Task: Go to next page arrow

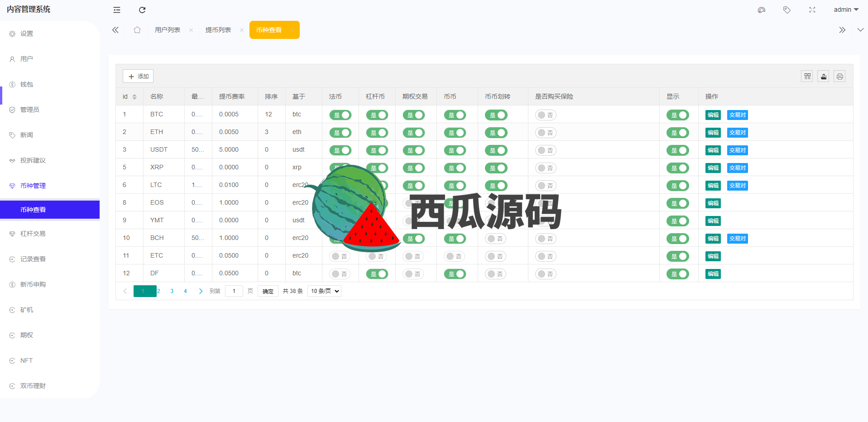Action: pos(201,291)
